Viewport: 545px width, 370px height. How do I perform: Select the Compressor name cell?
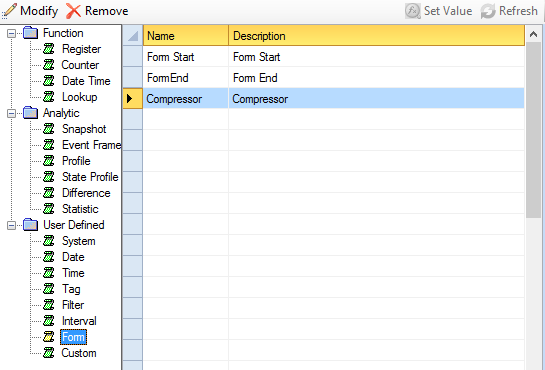click(x=186, y=99)
